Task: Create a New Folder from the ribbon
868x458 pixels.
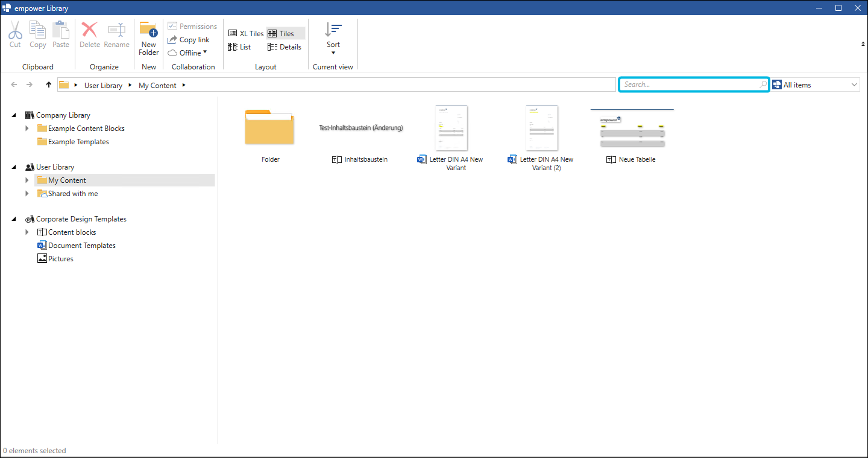Action: click(x=148, y=39)
